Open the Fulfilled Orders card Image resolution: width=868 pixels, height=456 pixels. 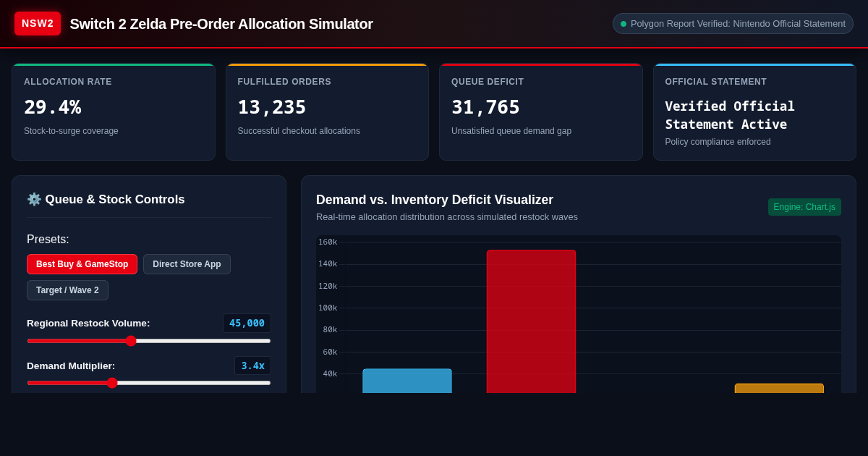tap(327, 112)
